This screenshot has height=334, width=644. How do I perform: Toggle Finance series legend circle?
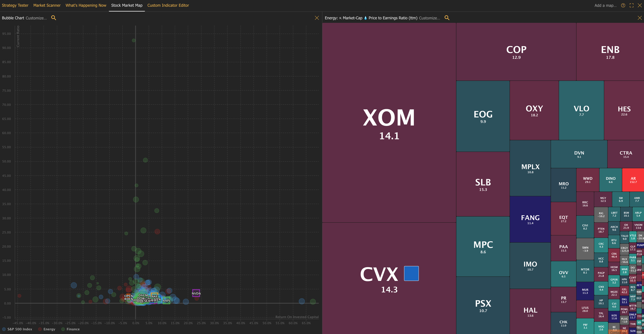pos(63,329)
